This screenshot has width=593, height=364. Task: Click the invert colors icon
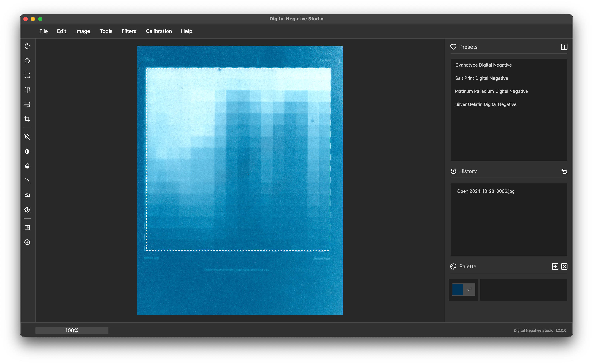(27, 151)
